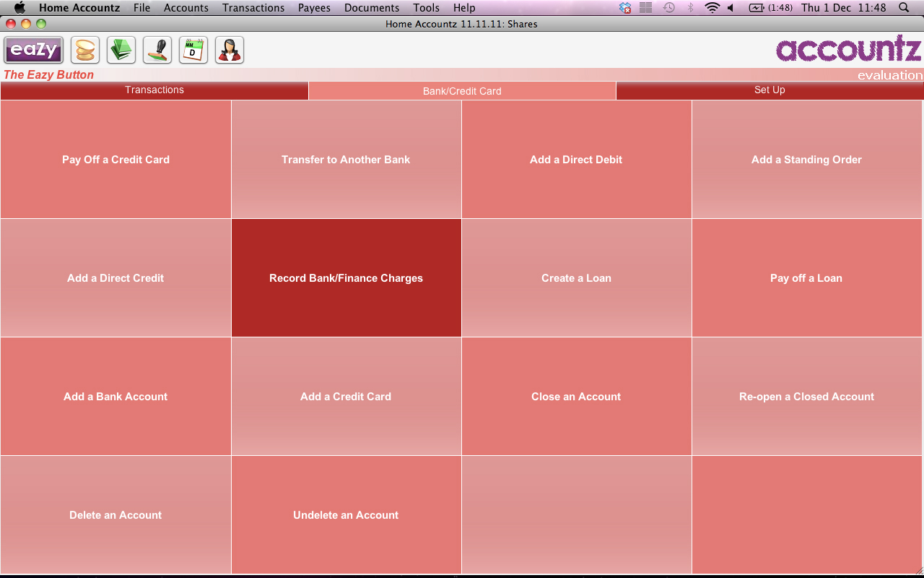924x578 pixels.
Task: Click the Wi-Fi status icon
Action: tap(712, 8)
